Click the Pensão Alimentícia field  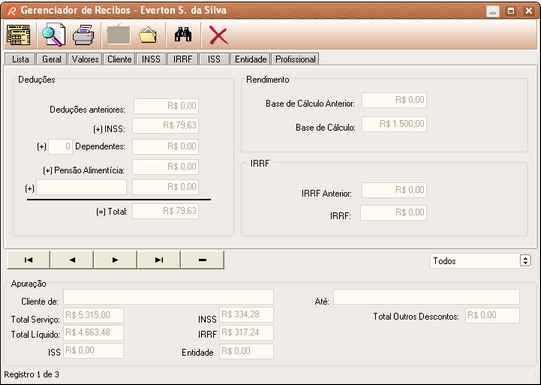point(165,167)
